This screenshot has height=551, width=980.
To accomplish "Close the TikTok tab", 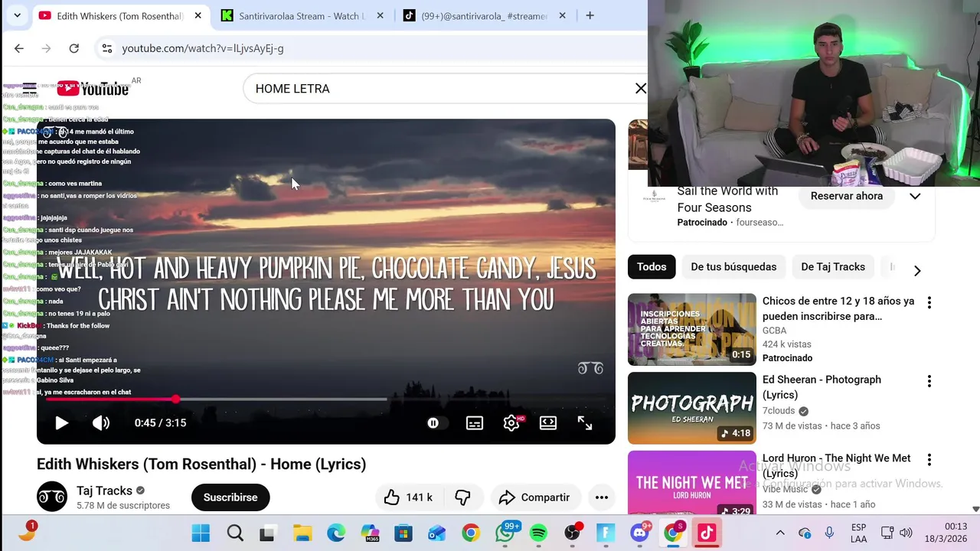I will (563, 15).
